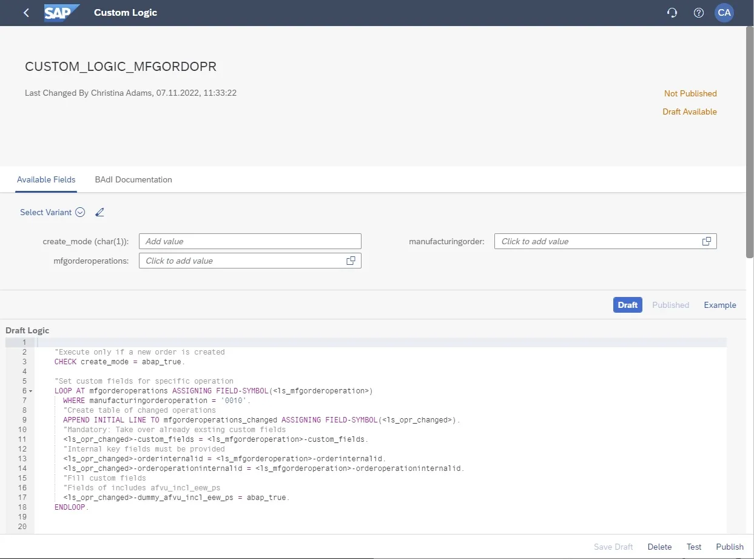Click the back navigation arrow
The height and width of the screenshot is (560, 754).
coord(25,12)
